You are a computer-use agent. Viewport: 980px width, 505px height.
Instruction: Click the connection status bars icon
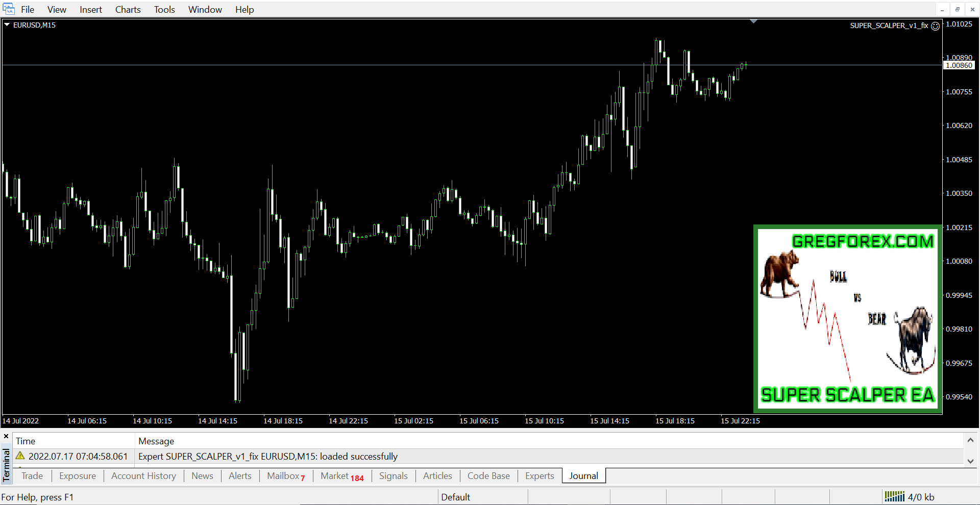point(894,497)
